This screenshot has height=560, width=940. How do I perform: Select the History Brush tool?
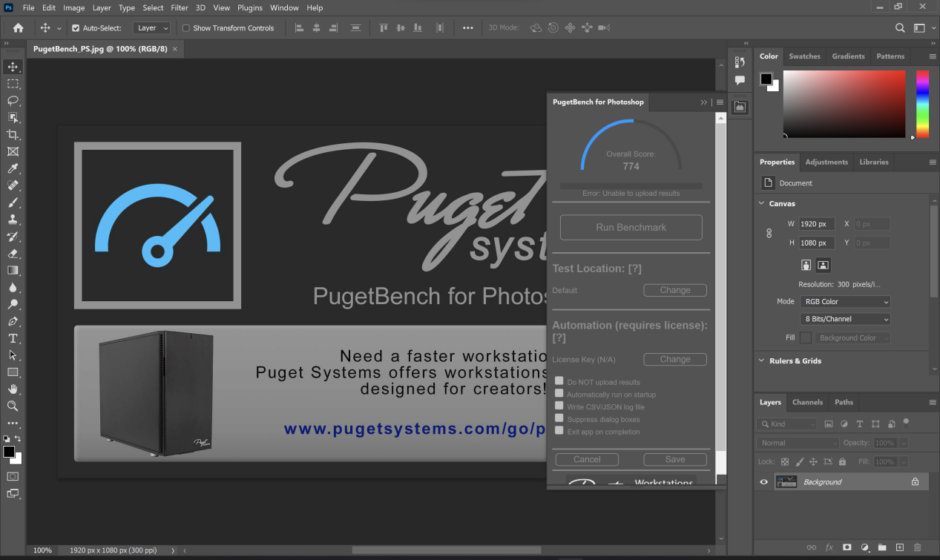tap(13, 237)
